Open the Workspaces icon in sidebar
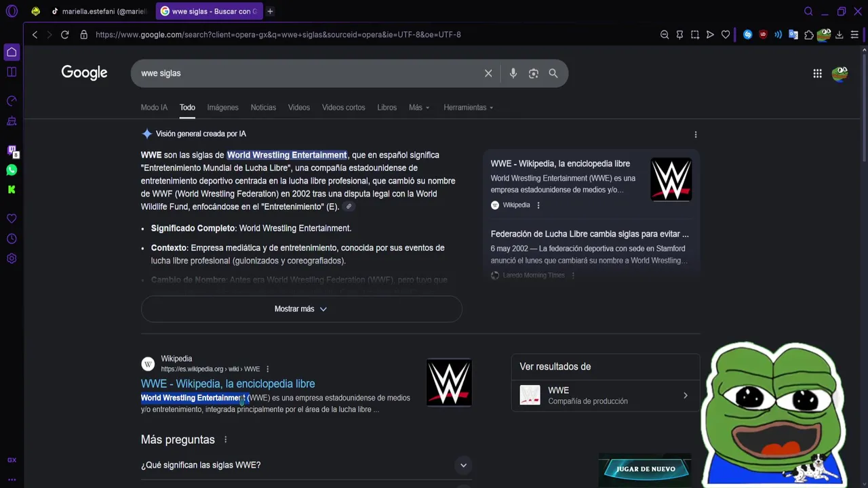Screen dimensions: 868x488 click(12, 72)
